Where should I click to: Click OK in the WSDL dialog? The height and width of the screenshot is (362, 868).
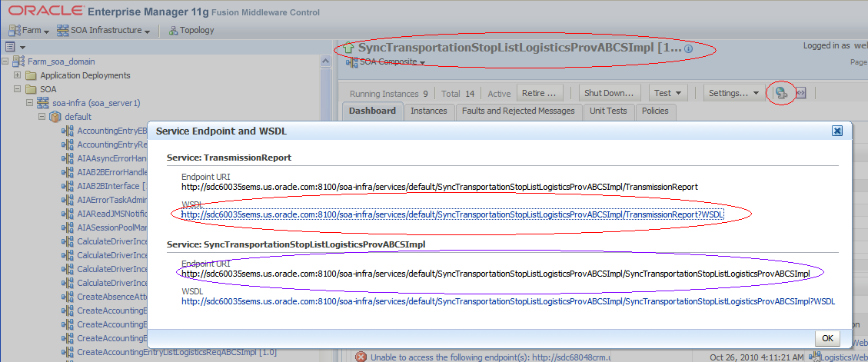pos(827,338)
